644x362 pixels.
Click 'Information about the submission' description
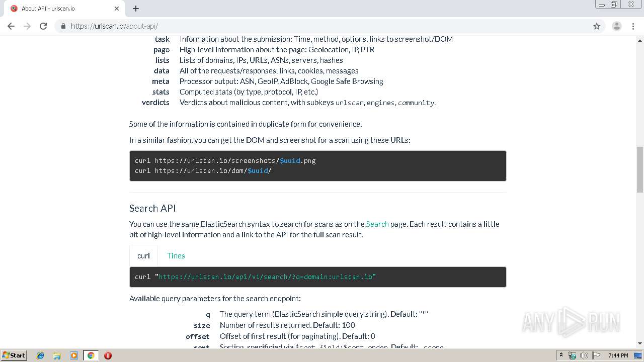pyautogui.click(x=316, y=39)
